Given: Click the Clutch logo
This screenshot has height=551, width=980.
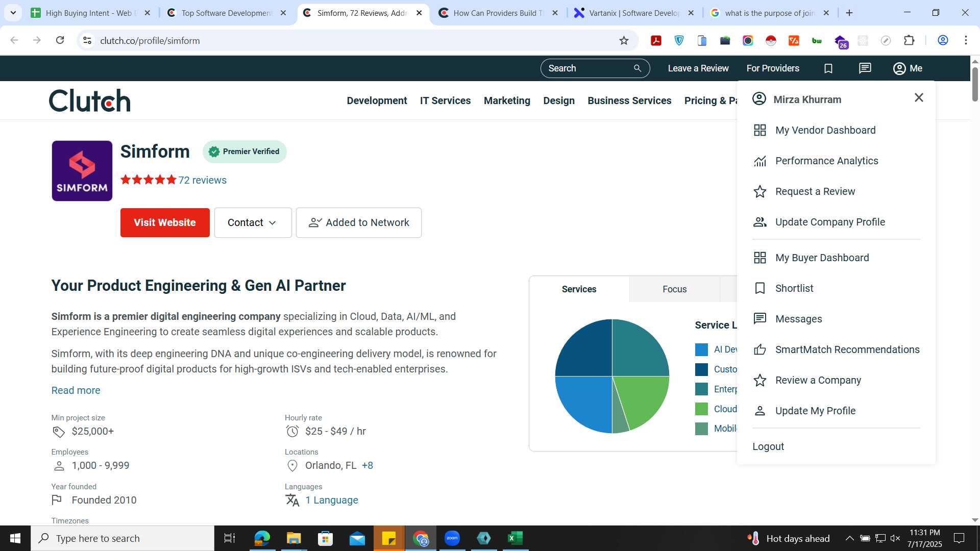Looking at the screenshot, I should click(90, 101).
